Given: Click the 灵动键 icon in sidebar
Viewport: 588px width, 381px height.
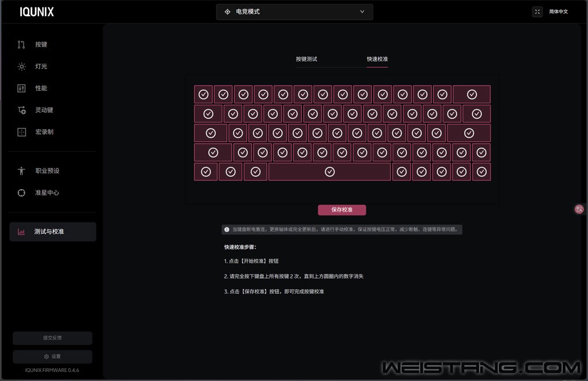Looking at the screenshot, I should pyautogui.click(x=21, y=110).
